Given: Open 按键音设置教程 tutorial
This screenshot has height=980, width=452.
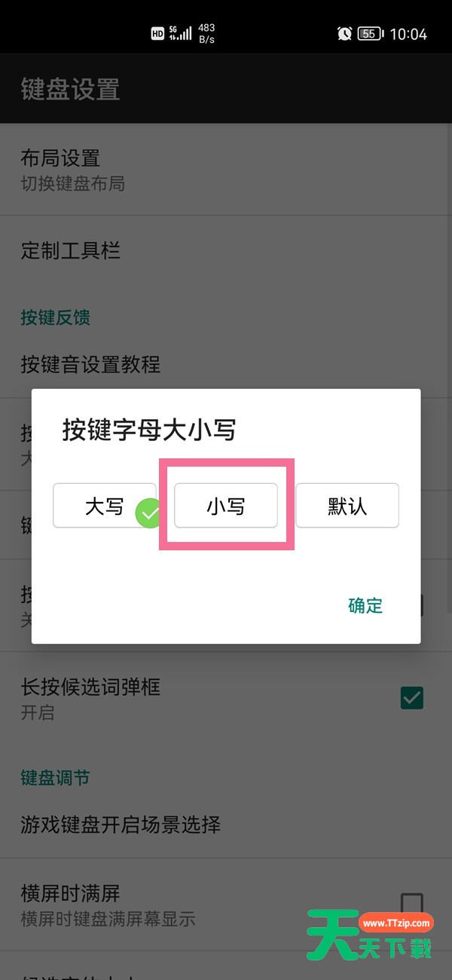Looking at the screenshot, I should [226, 365].
